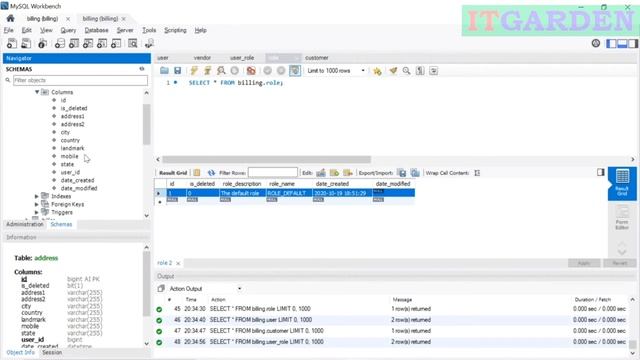Switch to the Session info tab
The width and height of the screenshot is (640, 360).
click(x=52, y=352)
